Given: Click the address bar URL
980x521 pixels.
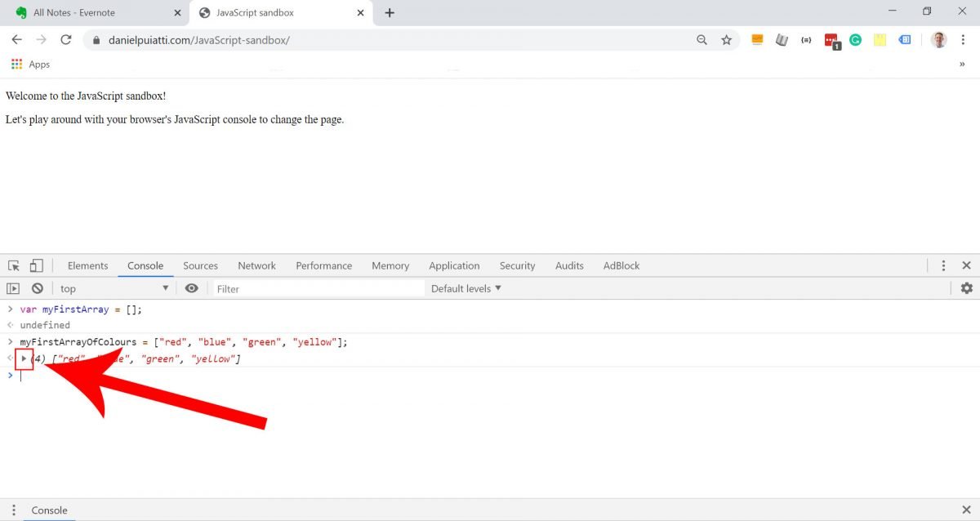Looking at the screenshot, I should (x=199, y=40).
